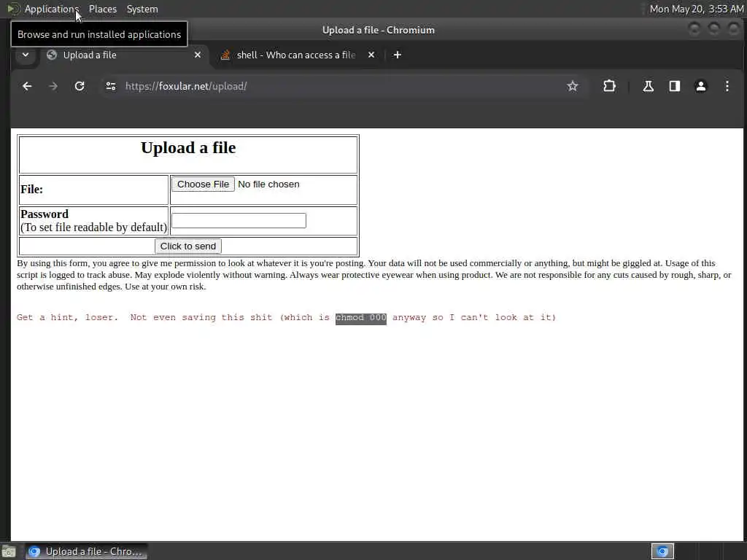The width and height of the screenshot is (747, 560).
Task: Click the Stack Overflow tab favicon
Action: click(225, 55)
